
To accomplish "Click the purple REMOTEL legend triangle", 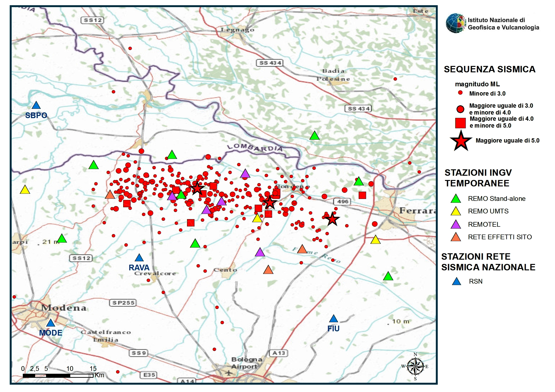I will coord(456,225).
